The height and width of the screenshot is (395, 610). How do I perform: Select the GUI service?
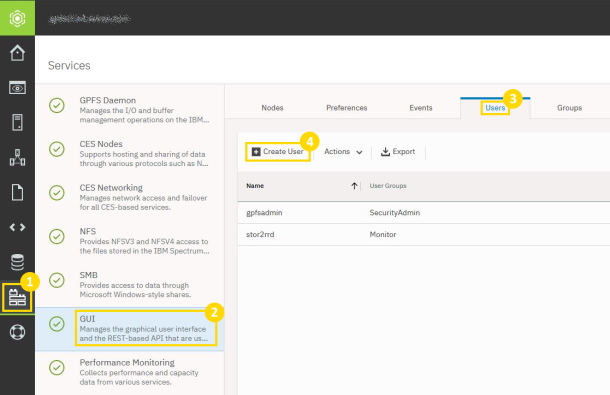[130, 328]
